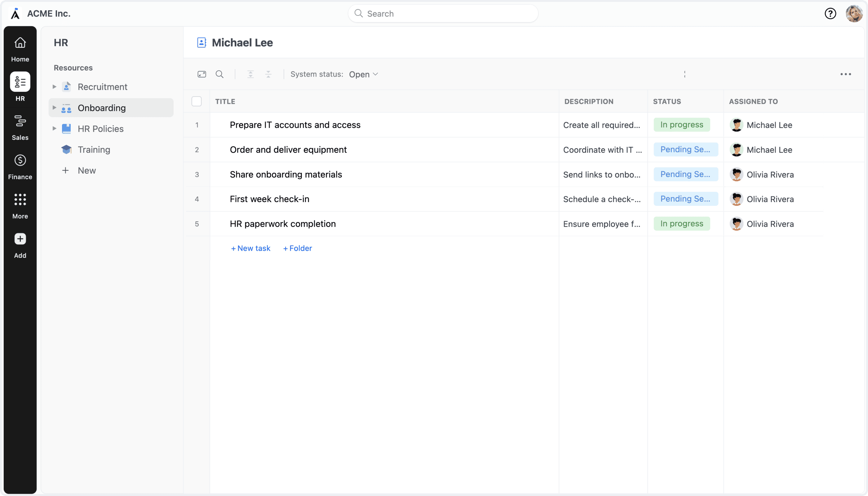The height and width of the screenshot is (496, 868).
Task: Click the fullscreen expand view icon
Action: [202, 74]
